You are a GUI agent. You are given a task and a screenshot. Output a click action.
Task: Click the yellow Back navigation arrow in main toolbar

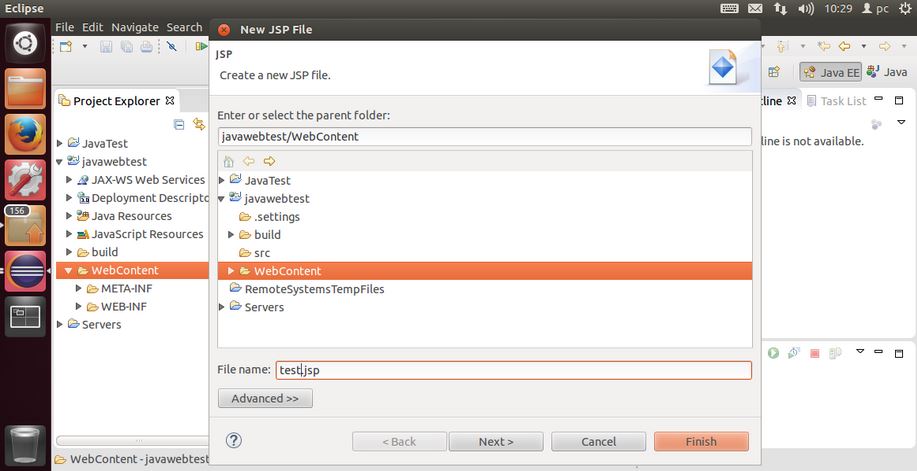click(x=844, y=46)
